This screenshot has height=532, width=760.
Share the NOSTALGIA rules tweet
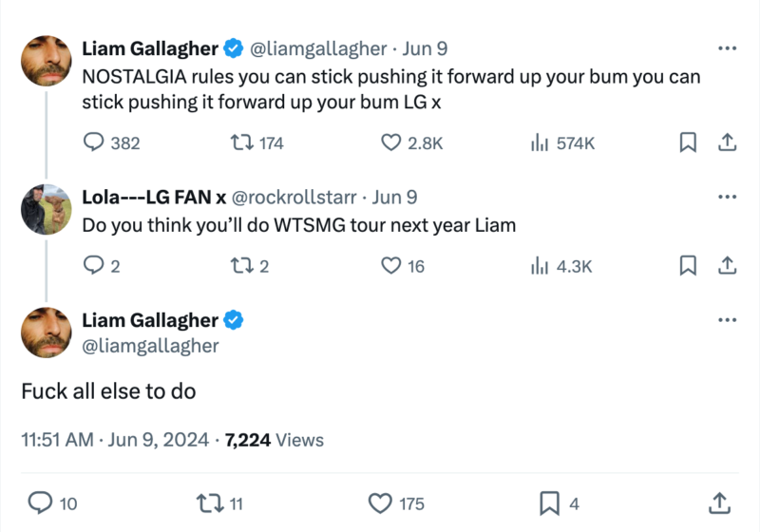coord(727,142)
